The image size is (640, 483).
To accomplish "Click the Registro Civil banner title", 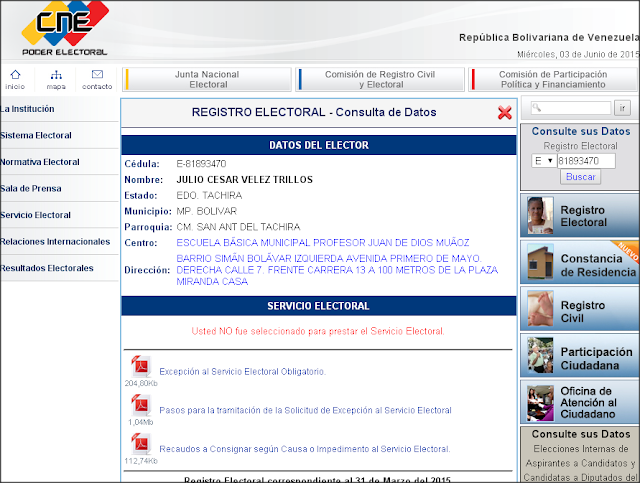I will point(582,312).
